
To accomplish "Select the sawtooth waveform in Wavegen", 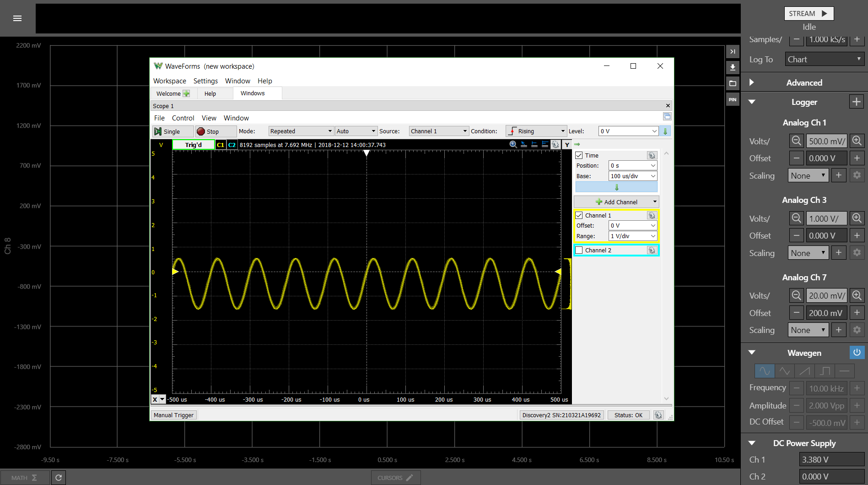I will click(x=805, y=371).
